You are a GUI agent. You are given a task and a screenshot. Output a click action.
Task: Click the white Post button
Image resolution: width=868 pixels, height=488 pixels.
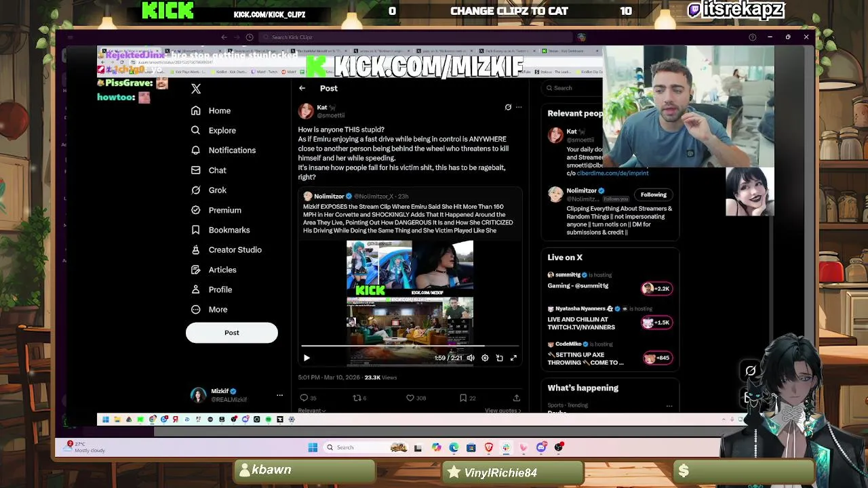coord(232,333)
